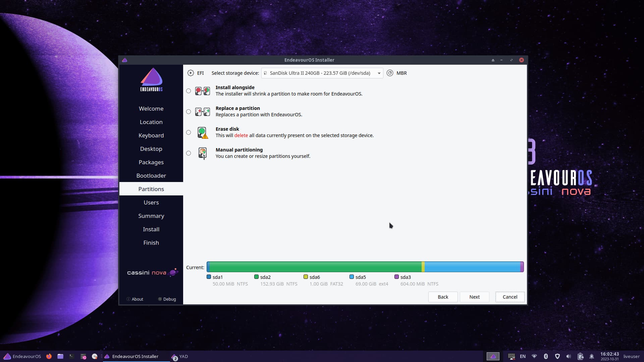The image size is (644, 362).
Task: Open the taskbar settings launcher with pink badge
Action: pos(84,356)
